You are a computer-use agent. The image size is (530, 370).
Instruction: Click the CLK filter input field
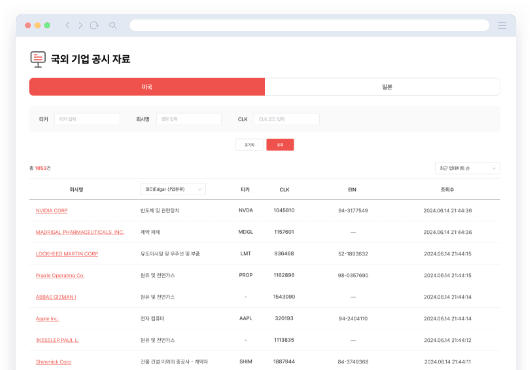pos(287,119)
